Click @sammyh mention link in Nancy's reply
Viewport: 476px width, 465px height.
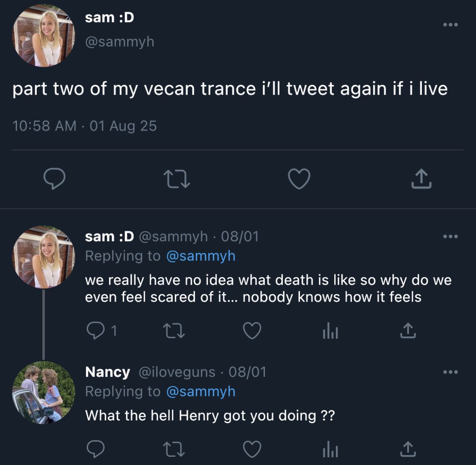[x=201, y=392]
